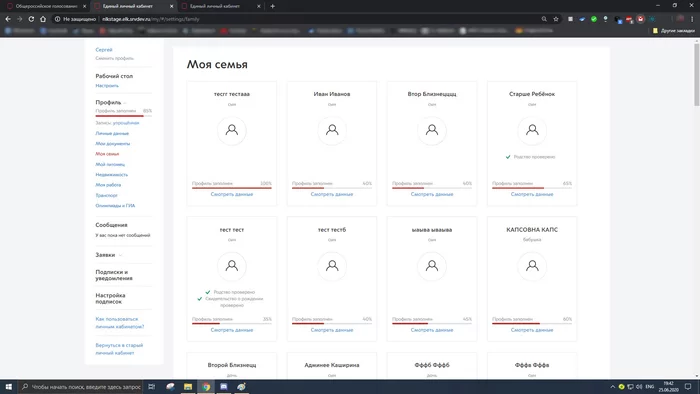Open Другие закладки bookmarks folder
This screenshot has width=700, height=394.
(x=674, y=30)
